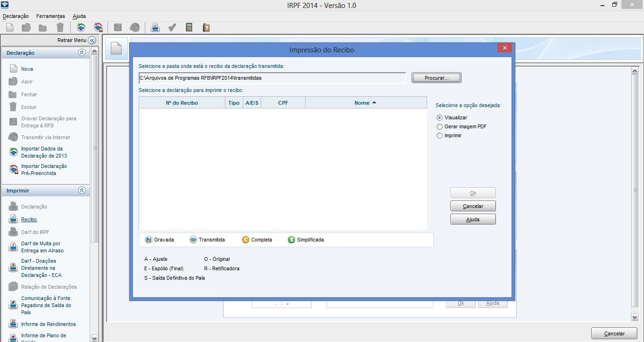Click the main panel scrollbar up arrow
Screen dimensions: 644x342
(635, 71)
